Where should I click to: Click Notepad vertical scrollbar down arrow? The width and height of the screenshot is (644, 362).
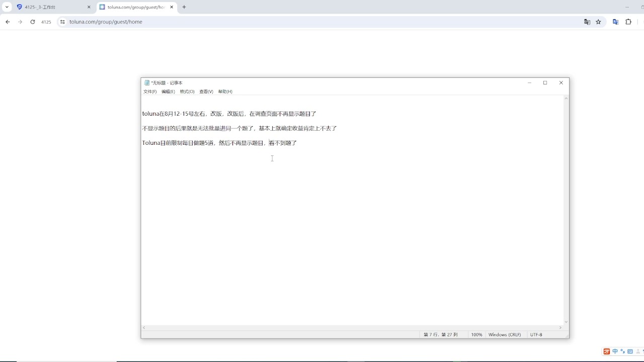566,322
